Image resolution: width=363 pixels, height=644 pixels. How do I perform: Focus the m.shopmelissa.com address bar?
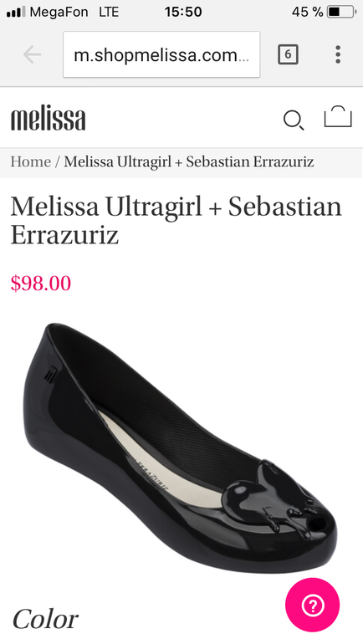pos(161,54)
